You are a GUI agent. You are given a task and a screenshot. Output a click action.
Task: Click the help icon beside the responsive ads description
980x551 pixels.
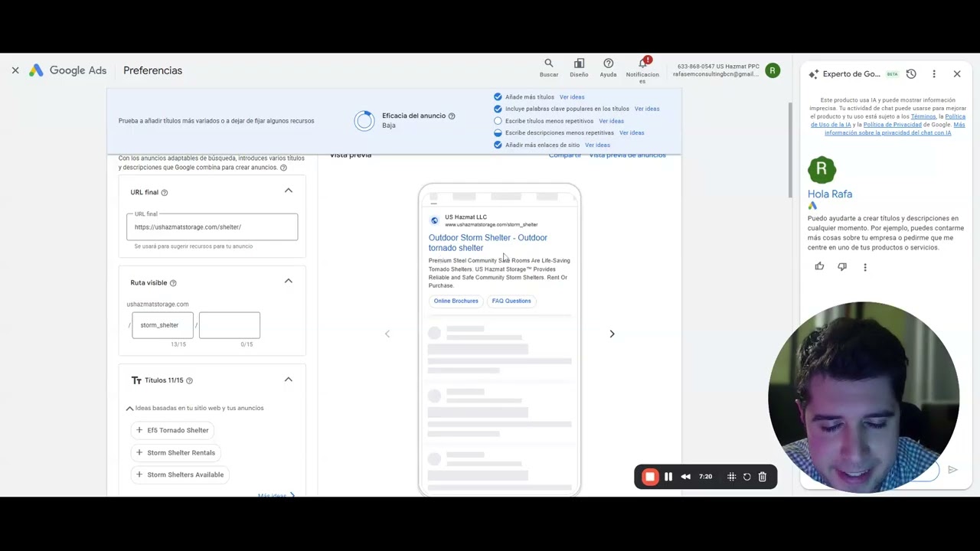point(283,168)
